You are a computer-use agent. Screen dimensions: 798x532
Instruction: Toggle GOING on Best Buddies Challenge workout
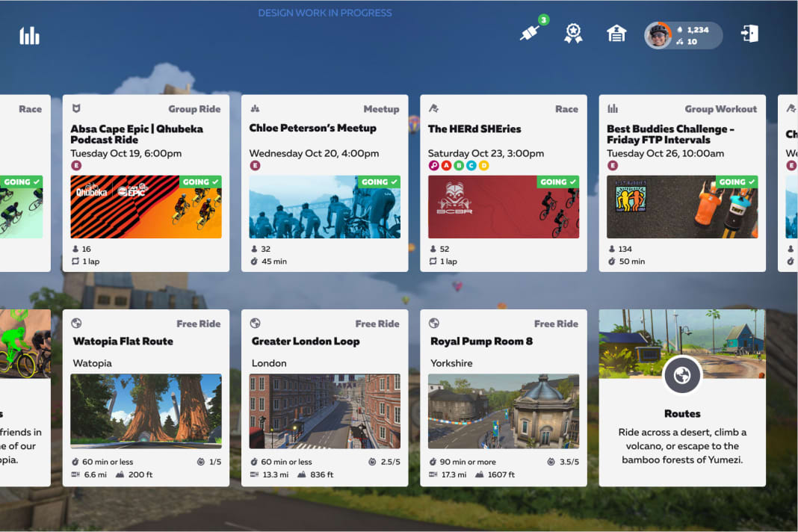(735, 182)
